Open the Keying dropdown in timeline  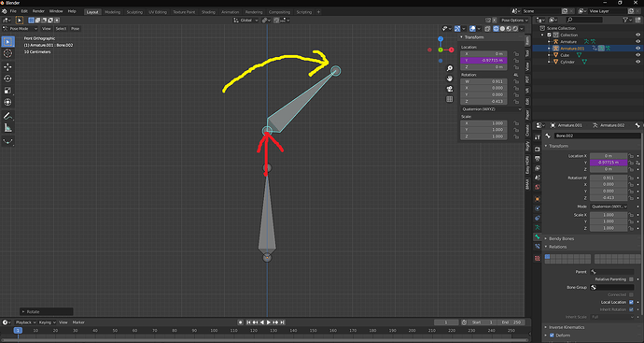coord(48,322)
